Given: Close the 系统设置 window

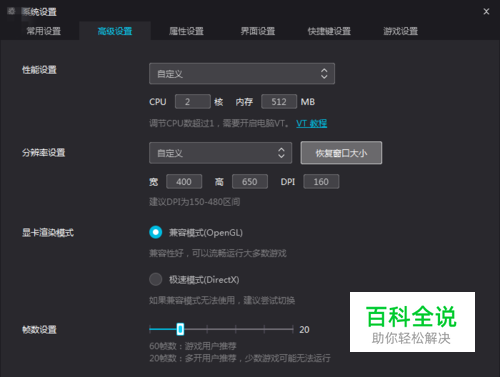Looking at the screenshot, I should 486,12.
